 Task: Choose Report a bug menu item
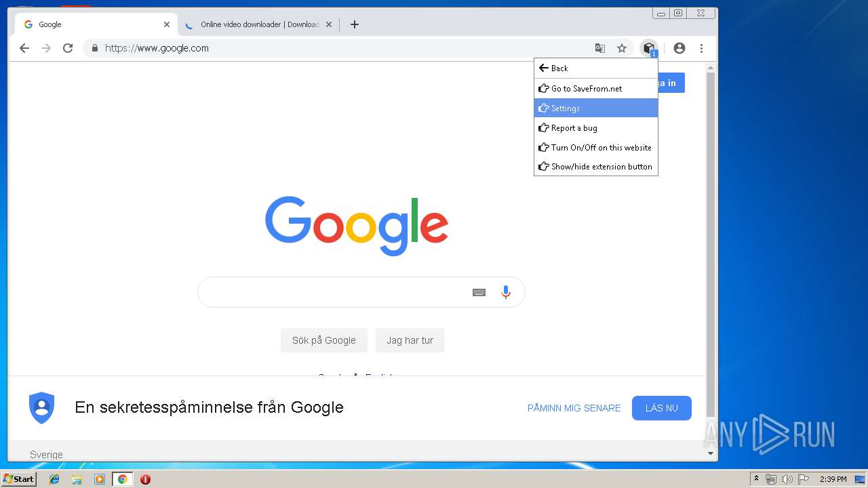pos(596,128)
